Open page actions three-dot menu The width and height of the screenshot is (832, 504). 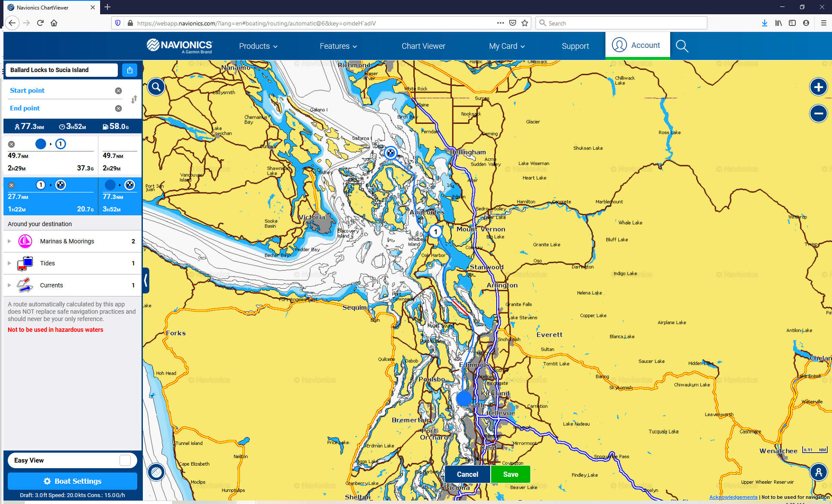[x=500, y=23]
